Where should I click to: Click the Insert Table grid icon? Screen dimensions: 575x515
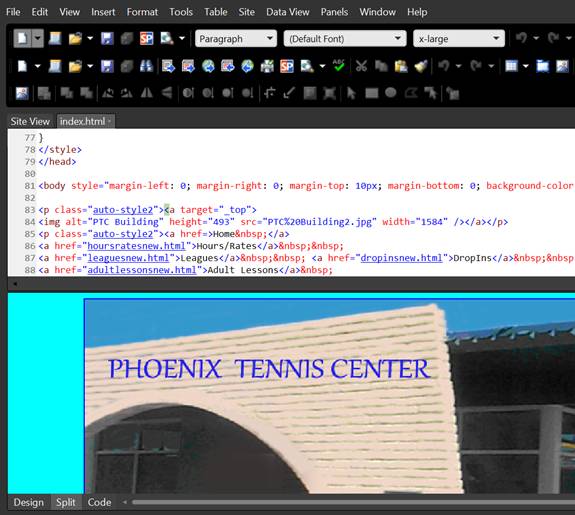coord(511,66)
